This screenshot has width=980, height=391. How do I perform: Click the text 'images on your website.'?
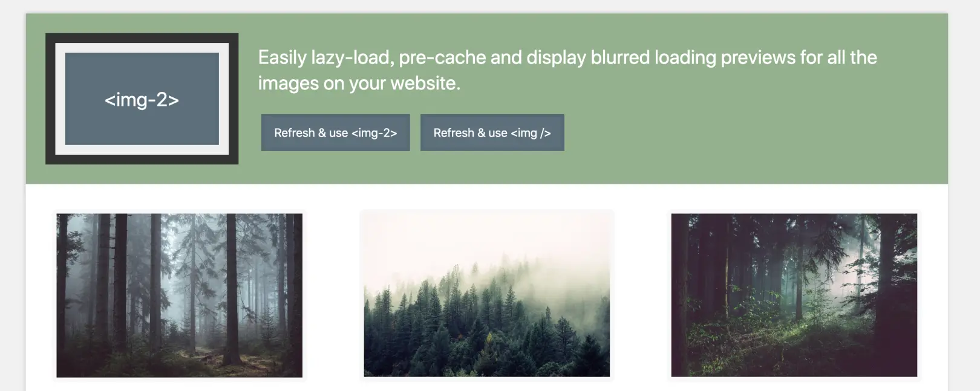[x=359, y=83]
